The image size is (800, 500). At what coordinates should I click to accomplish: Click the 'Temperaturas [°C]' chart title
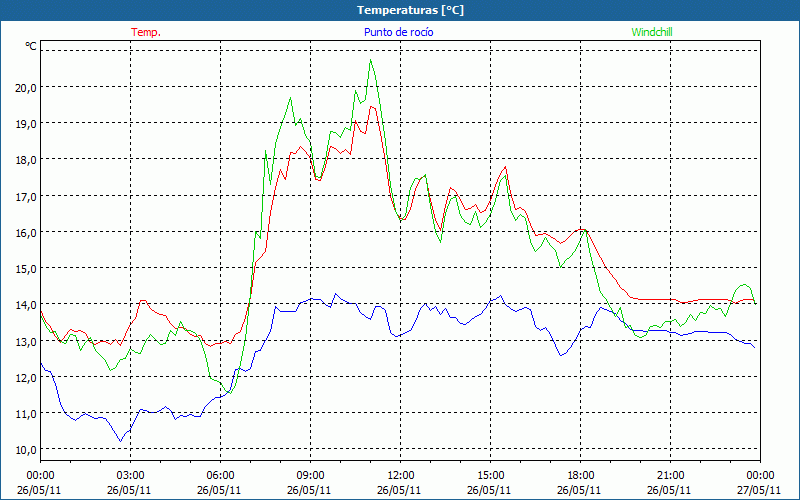pos(410,10)
